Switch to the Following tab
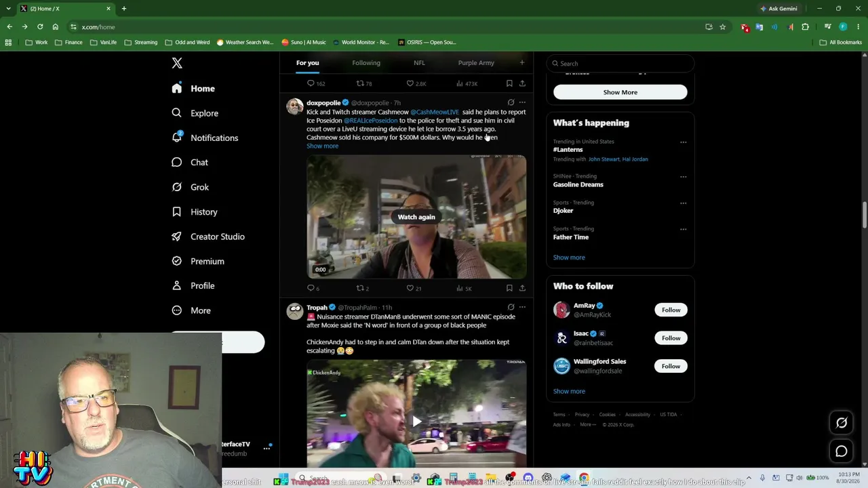The width and height of the screenshot is (868, 488). [x=366, y=63]
